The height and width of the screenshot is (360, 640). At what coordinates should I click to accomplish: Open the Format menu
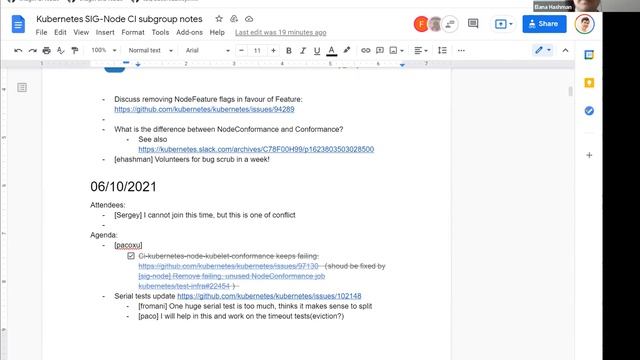133,32
